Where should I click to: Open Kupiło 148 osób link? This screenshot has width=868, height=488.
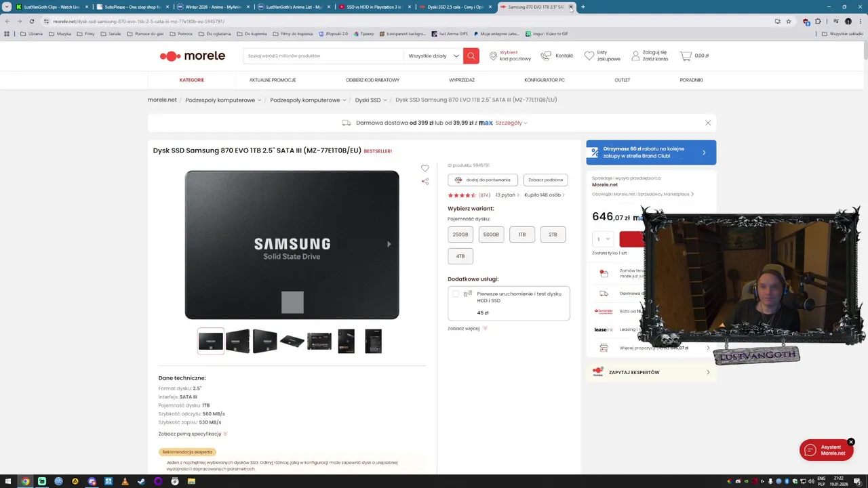tap(545, 195)
